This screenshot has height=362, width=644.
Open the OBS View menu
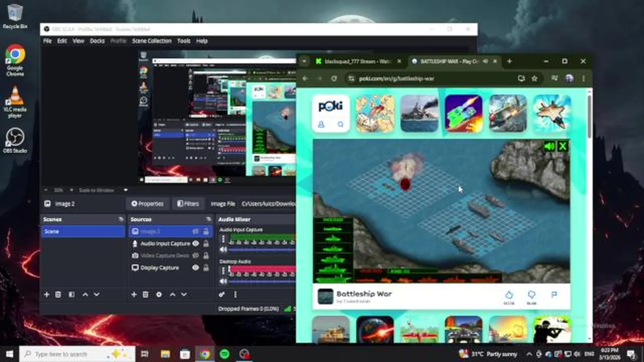coord(78,41)
